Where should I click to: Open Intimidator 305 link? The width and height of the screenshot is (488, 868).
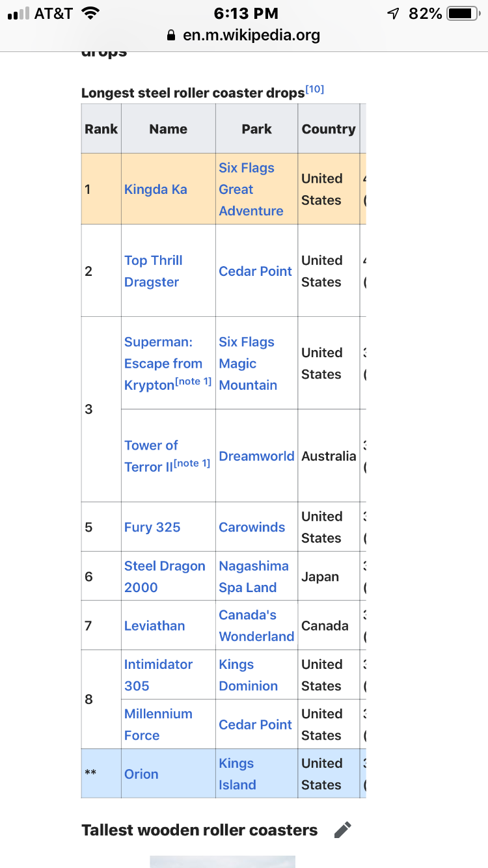[158, 675]
